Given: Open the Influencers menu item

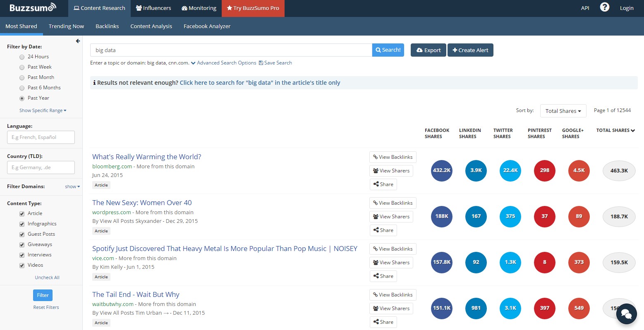Looking at the screenshot, I should [153, 8].
